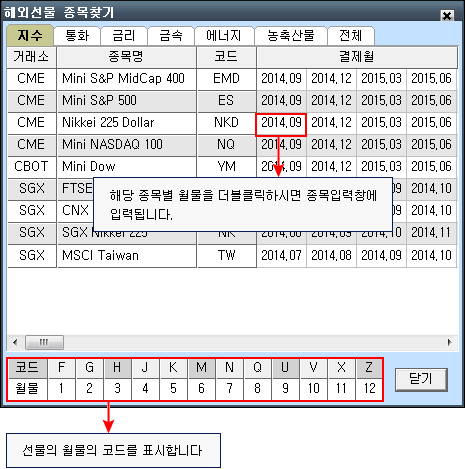Open the 에너지 tab

pyautogui.click(x=224, y=35)
